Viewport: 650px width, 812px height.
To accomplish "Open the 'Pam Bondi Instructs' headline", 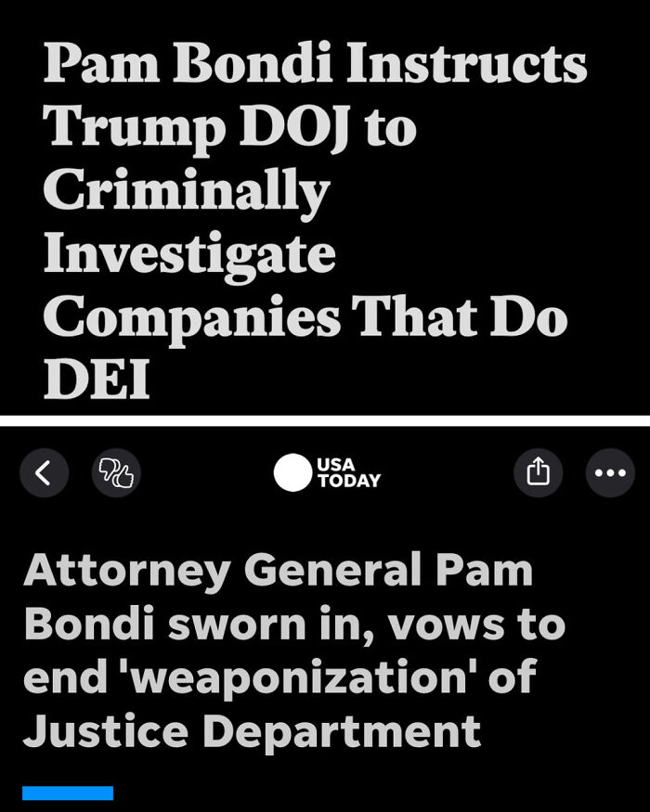I will pos(315,63).
